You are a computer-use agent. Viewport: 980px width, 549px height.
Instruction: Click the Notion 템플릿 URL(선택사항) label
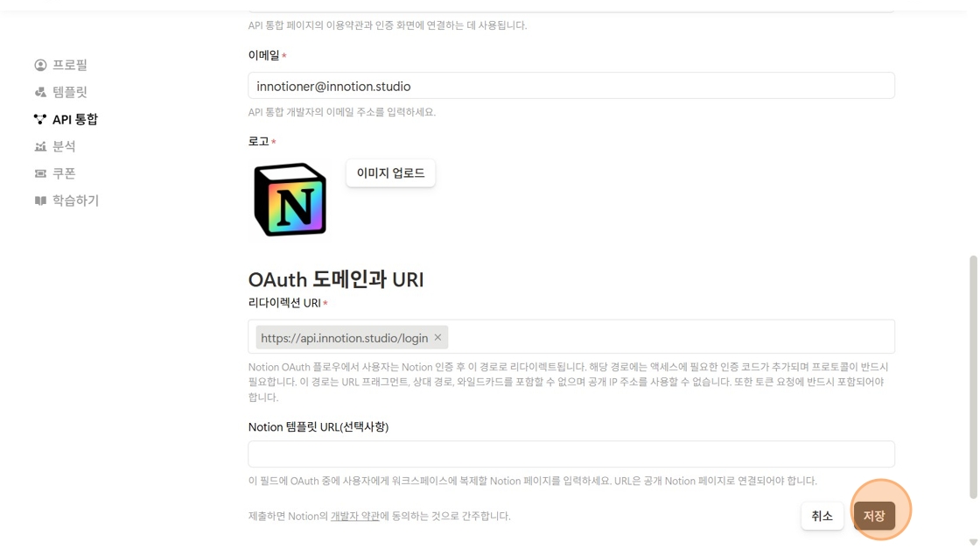pos(318,427)
